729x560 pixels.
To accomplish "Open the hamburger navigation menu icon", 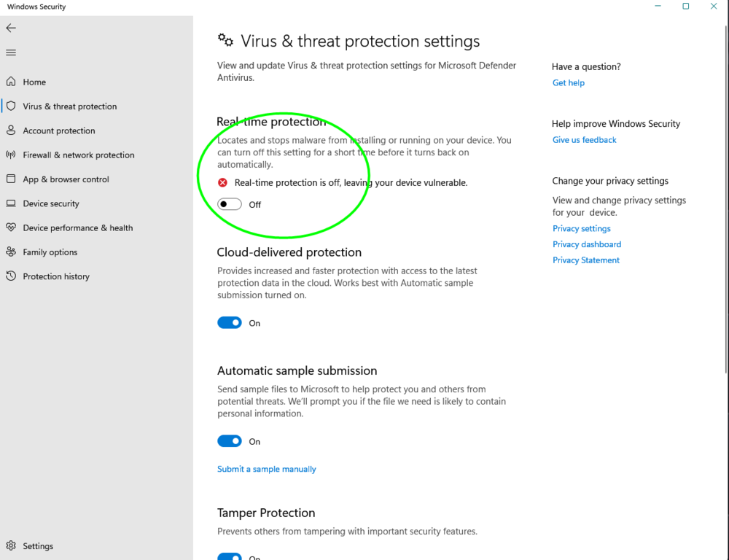I will [x=11, y=52].
